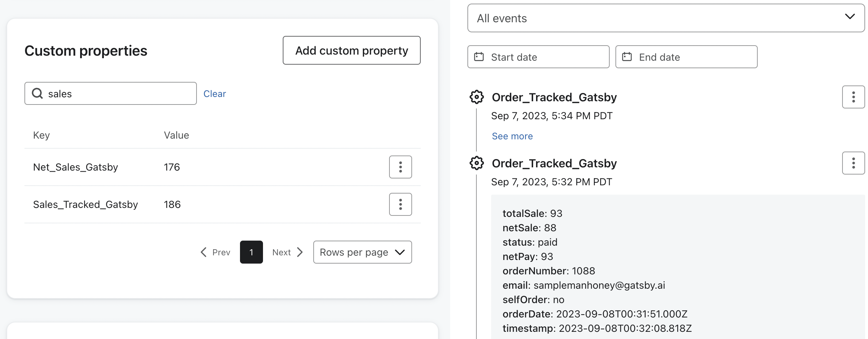Click the Start date calendar icon

coord(479,57)
